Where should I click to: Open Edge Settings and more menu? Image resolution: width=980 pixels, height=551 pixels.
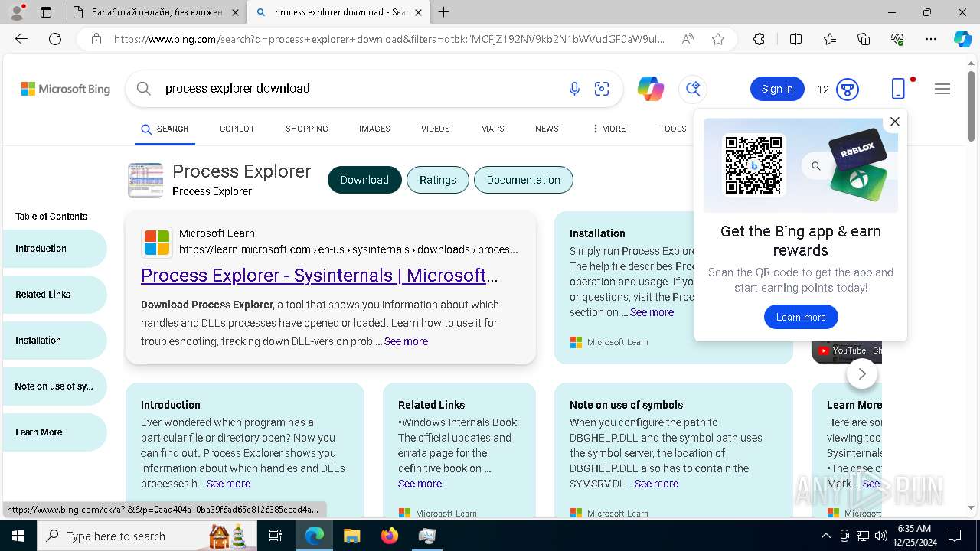click(931, 39)
